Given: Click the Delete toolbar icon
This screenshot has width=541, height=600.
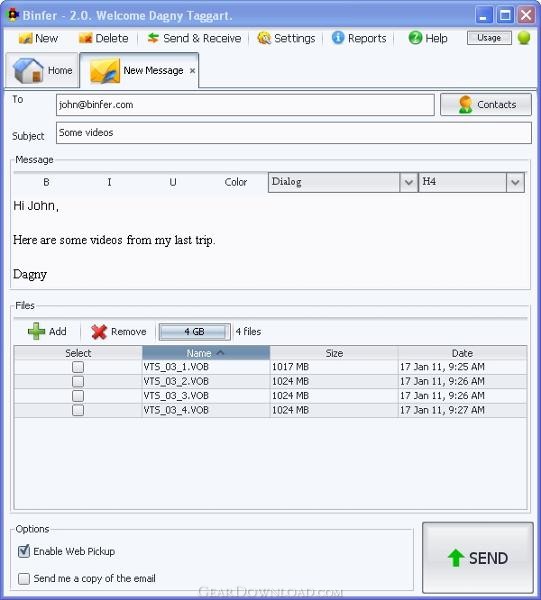Looking at the screenshot, I should coord(85,38).
